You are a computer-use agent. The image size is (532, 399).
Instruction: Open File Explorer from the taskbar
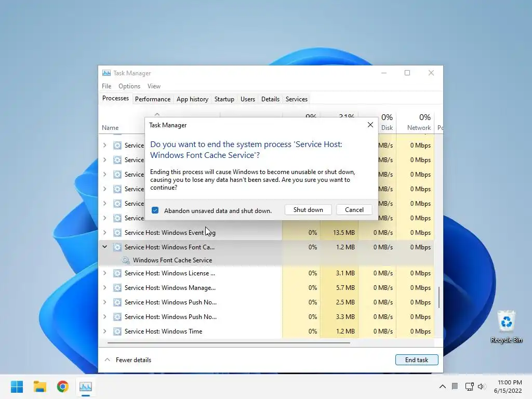tap(39, 387)
